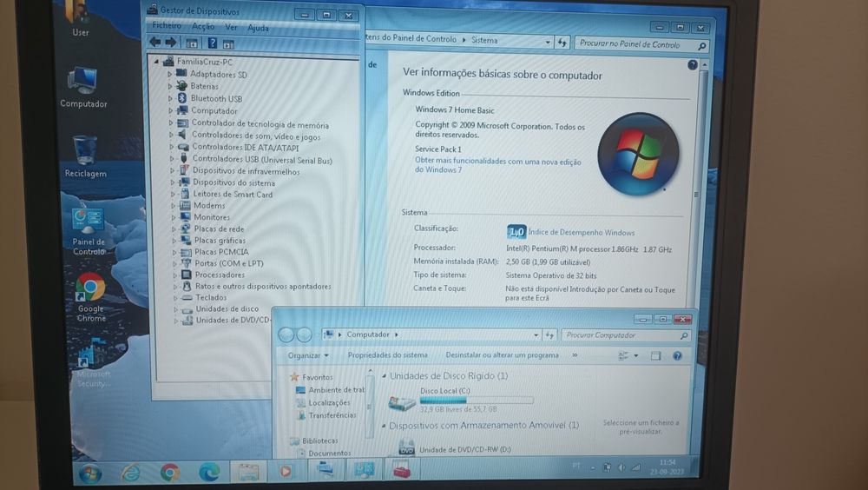This screenshot has height=490, width=868.
Task: Open the Organizar dropdown menu
Action: 308,355
